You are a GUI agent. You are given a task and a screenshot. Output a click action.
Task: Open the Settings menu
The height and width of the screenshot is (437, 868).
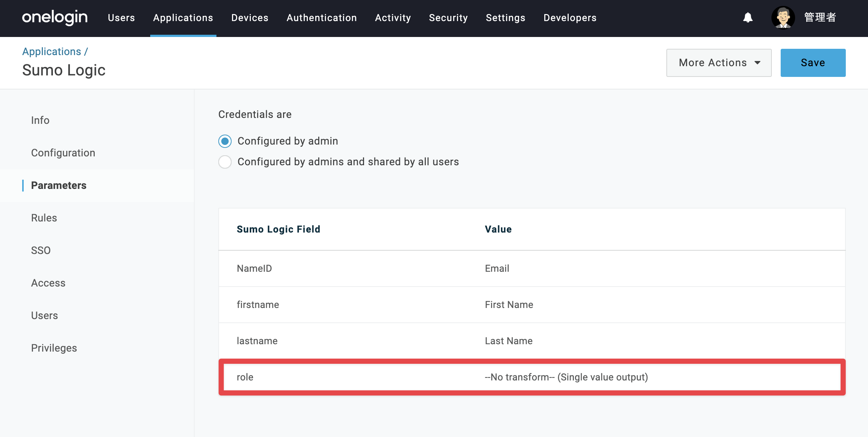(x=505, y=18)
